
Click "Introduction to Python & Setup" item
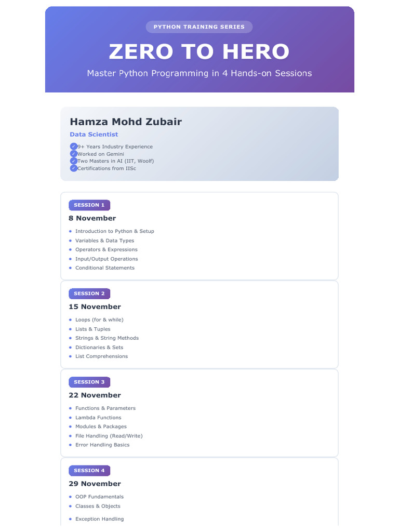pos(114,231)
